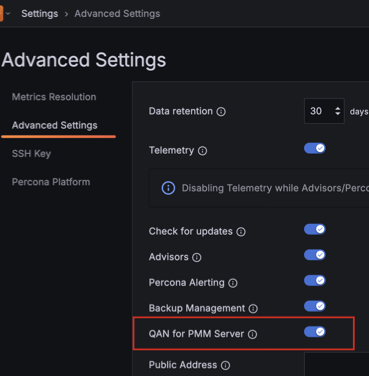This screenshot has width=369, height=376.
Task: Click the Advanced Settings page heading
Action: [x=84, y=60]
